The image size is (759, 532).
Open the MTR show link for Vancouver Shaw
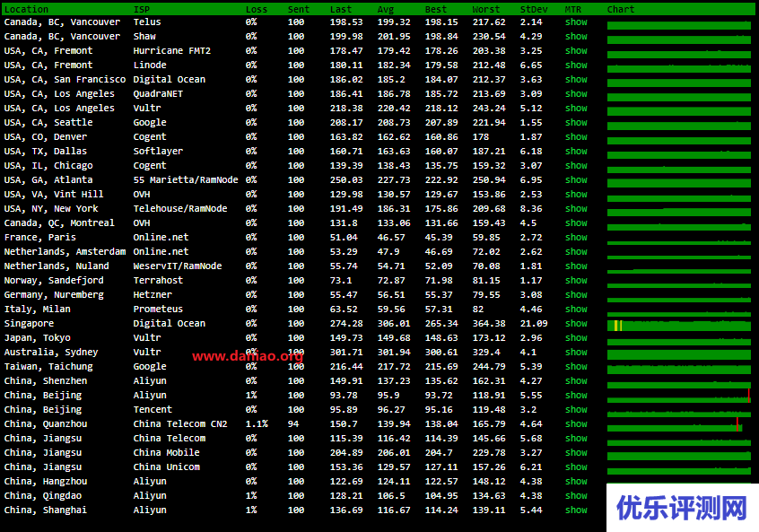pos(576,36)
